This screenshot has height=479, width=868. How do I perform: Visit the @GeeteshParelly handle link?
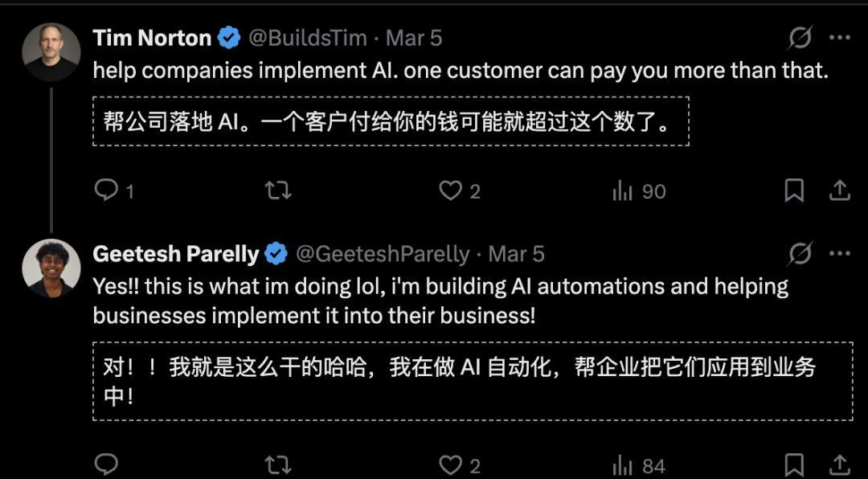point(383,255)
